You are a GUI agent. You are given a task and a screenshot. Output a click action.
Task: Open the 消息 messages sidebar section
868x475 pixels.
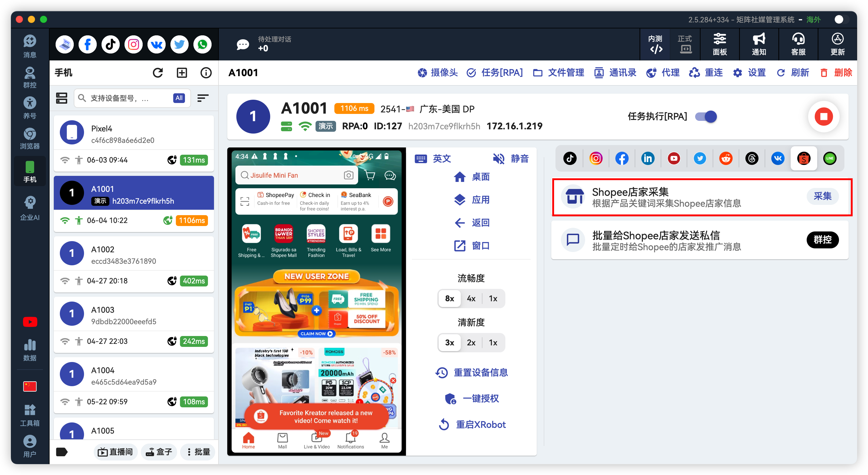click(30, 46)
